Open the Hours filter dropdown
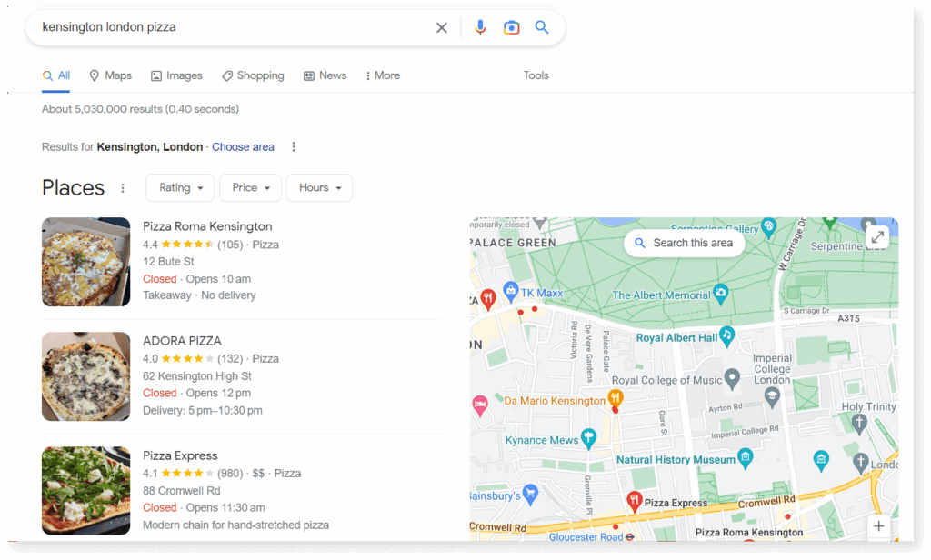 [318, 187]
